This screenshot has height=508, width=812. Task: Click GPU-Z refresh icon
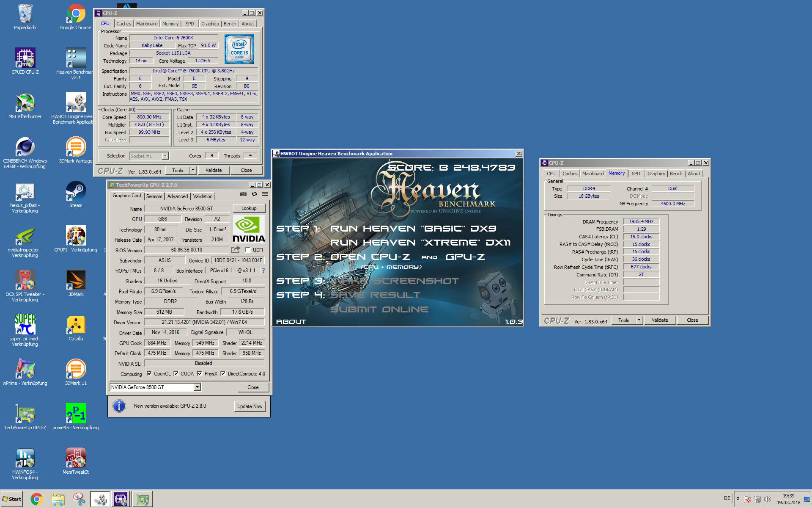[x=254, y=194]
